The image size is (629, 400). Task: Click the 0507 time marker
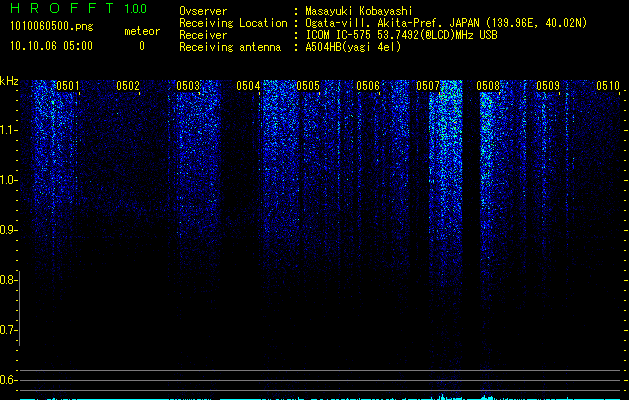click(x=428, y=85)
